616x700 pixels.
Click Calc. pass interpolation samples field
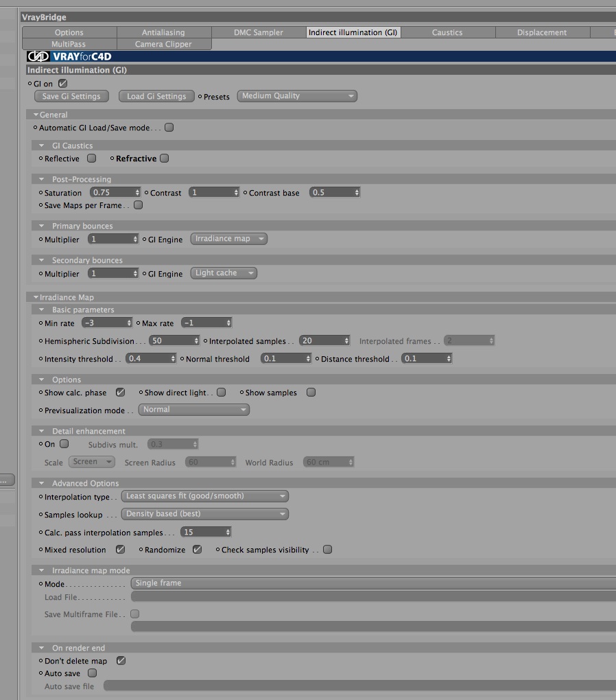coord(203,532)
